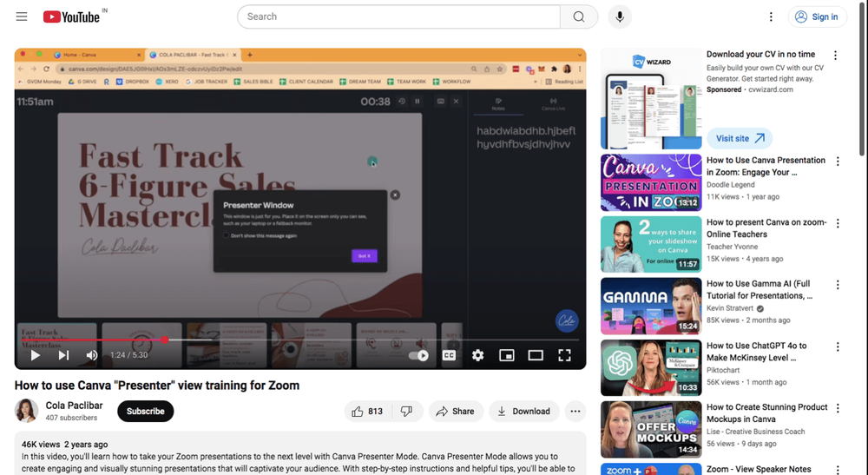Like the video with 813 likes

point(367,412)
